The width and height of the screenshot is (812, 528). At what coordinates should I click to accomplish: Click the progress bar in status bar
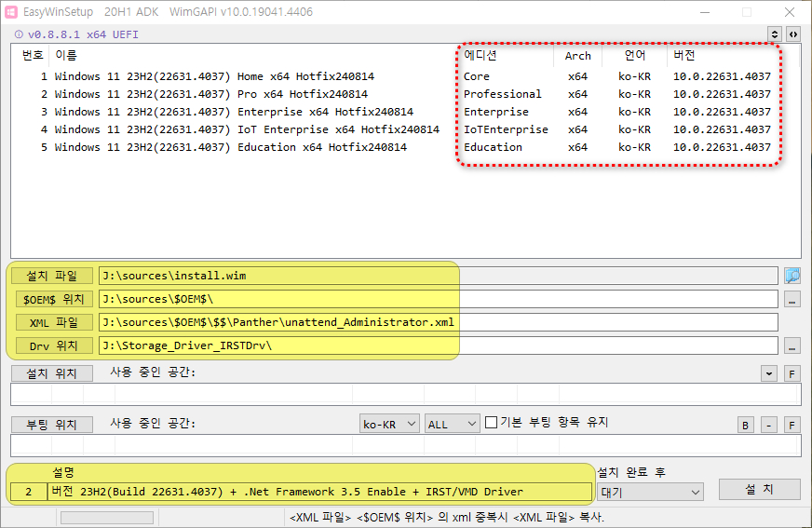107,518
